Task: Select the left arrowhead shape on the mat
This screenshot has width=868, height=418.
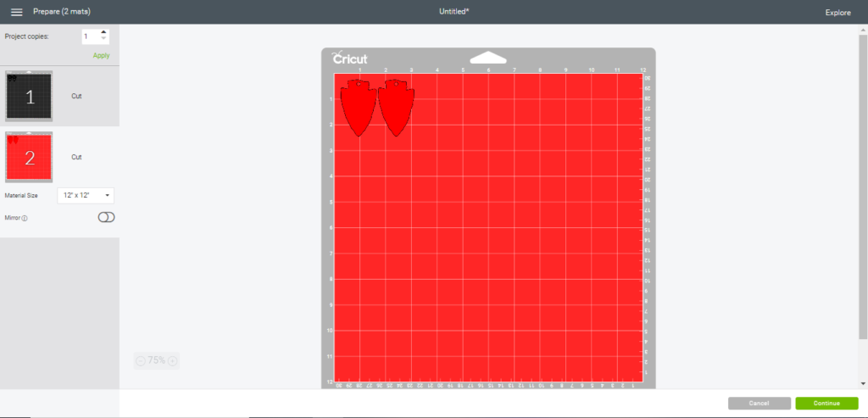Action: (359, 108)
